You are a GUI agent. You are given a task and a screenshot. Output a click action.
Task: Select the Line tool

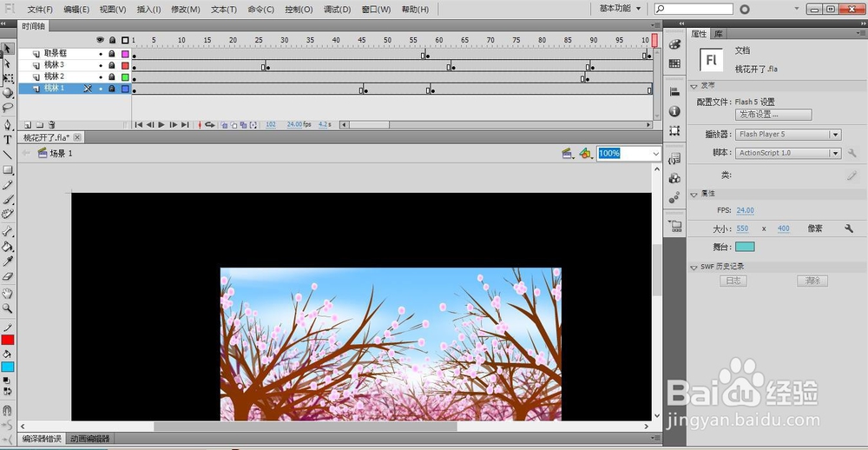tap(7, 155)
